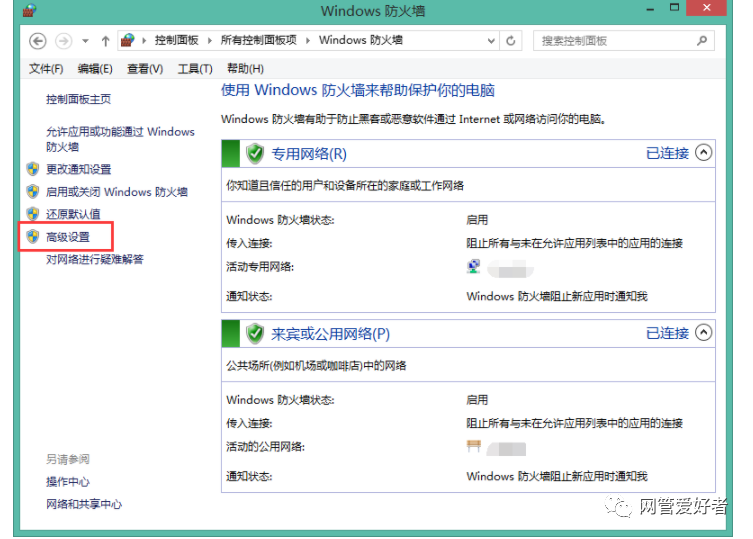This screenshot has width=753, height=539.
Task: Open 网络和共享中心 link
Action: (x=84, y=504)
